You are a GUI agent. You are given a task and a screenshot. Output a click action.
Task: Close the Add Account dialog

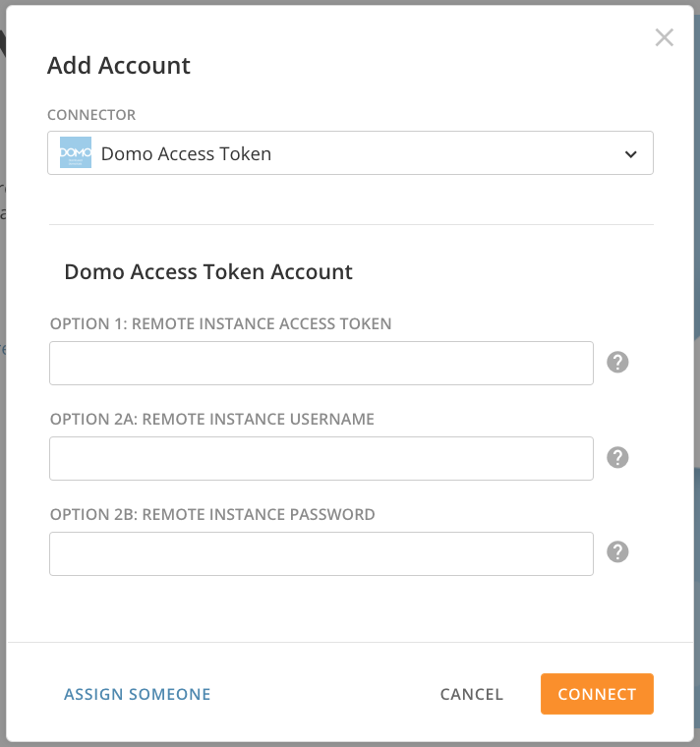pos(665,38)
